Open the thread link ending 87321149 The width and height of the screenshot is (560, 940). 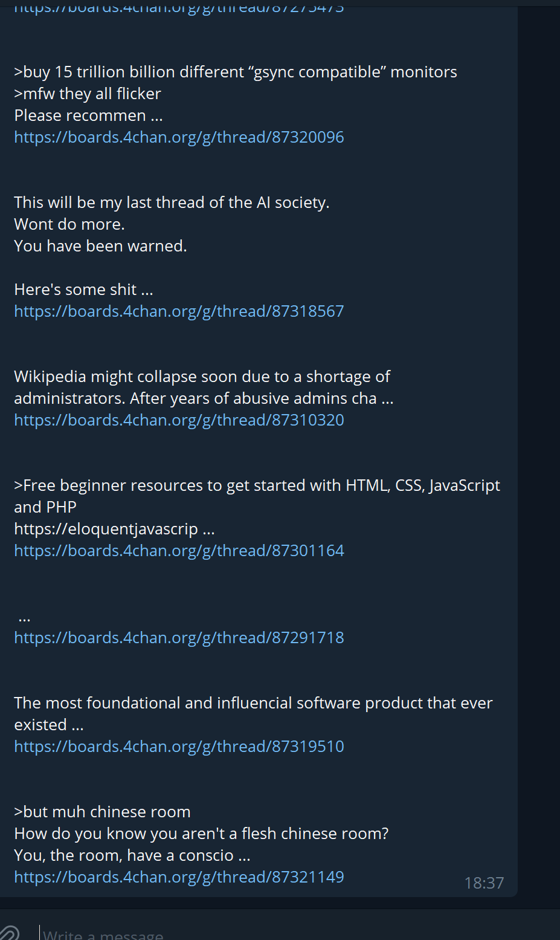[x=179, y=877]
